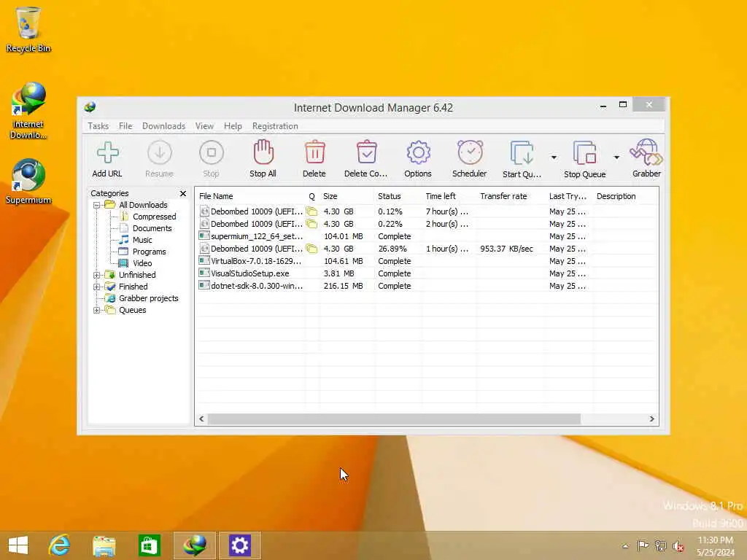Click the Resume toolbar icon
The image size is (747, 560).
pyautogui.click(x=159, y=152)
